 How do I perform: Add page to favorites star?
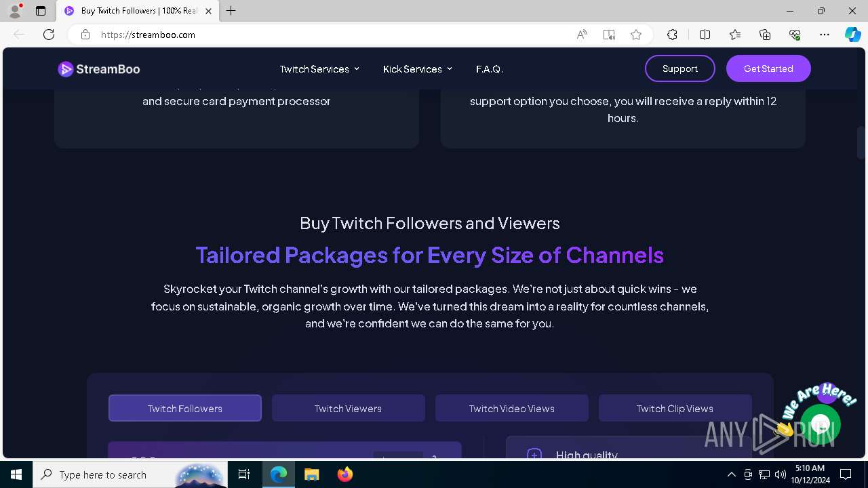[x=636, y=35]
